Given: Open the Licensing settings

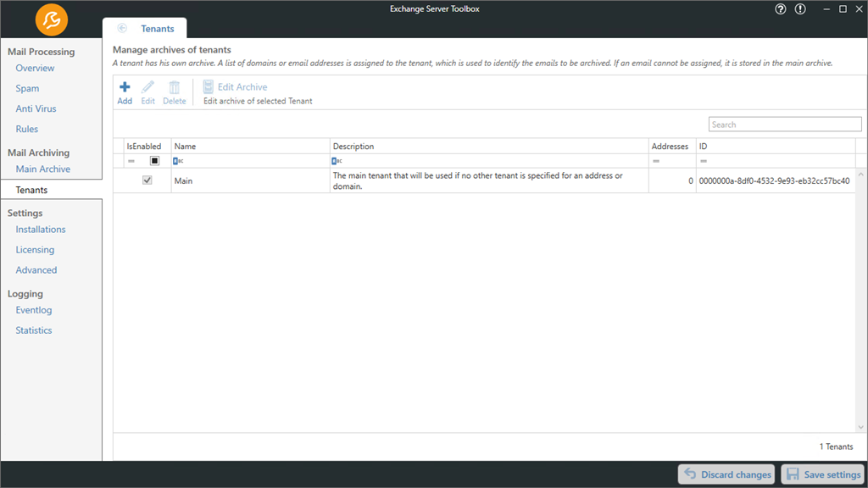Looking at the screenshot, I should (x=35, y=250).
